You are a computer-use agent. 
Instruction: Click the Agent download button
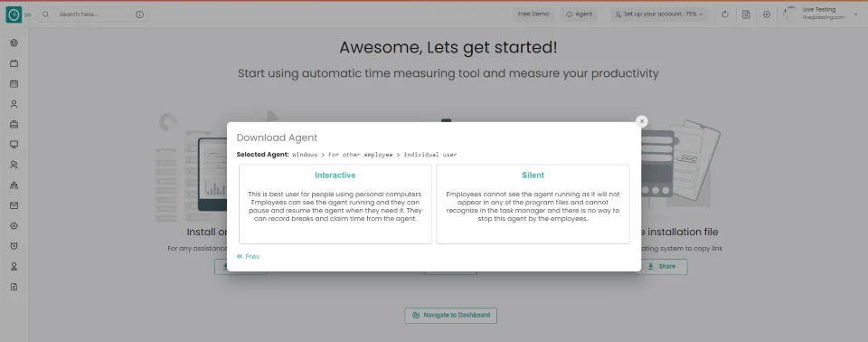click(579, 14)
